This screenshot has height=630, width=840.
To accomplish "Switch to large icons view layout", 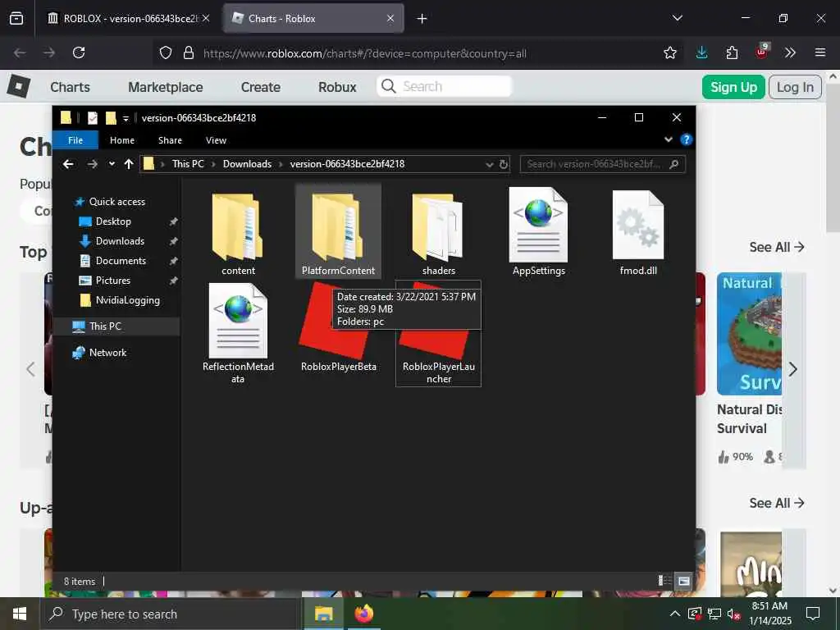I will point(683,581).
